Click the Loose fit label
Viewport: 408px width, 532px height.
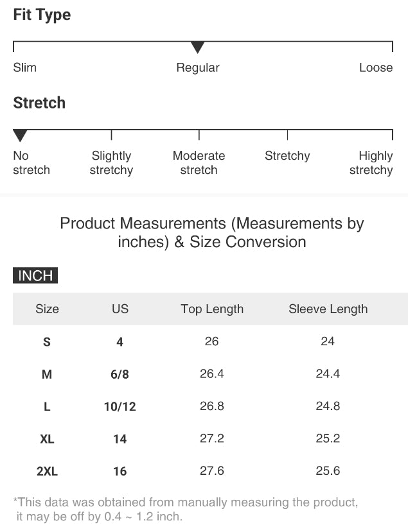click(x=376, y=67)
